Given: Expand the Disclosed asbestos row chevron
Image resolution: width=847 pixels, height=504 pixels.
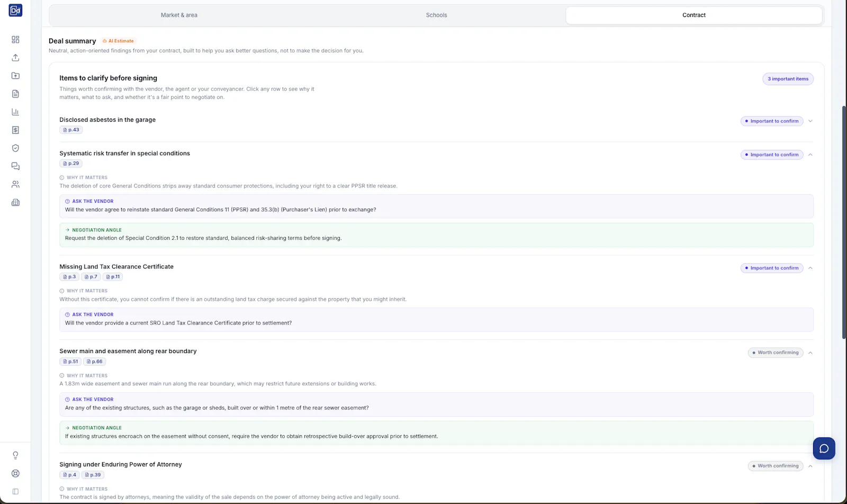Looking at the screenshot, I should [x=810, y=121].
